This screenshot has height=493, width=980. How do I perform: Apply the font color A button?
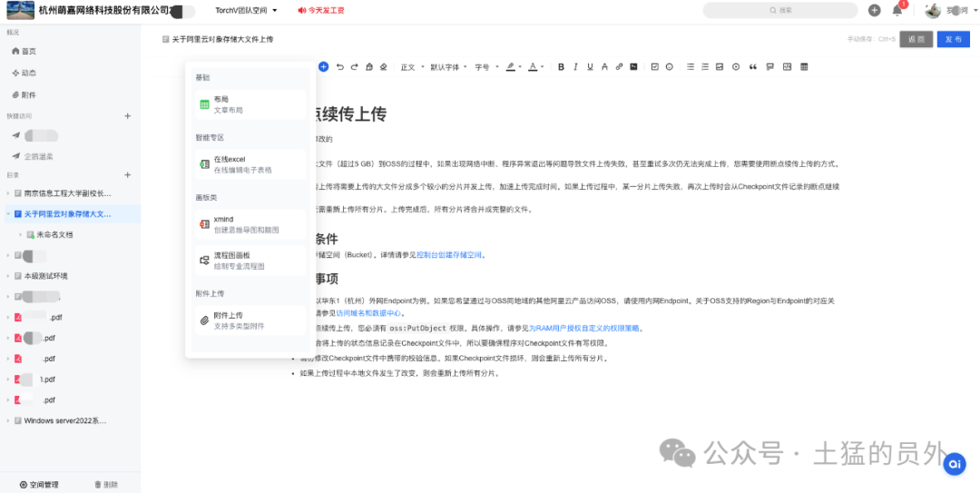click(533, 67)
